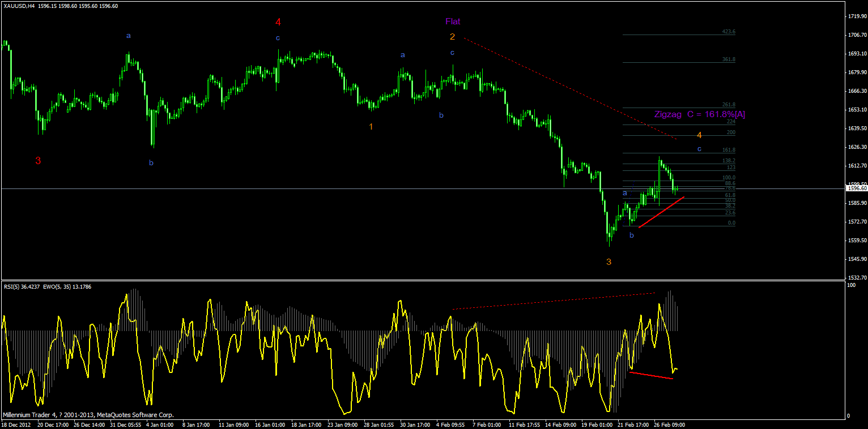Select the solid red trendline on RSI panel
Viewport: 868px width, 429px height.
pos(651,375)
